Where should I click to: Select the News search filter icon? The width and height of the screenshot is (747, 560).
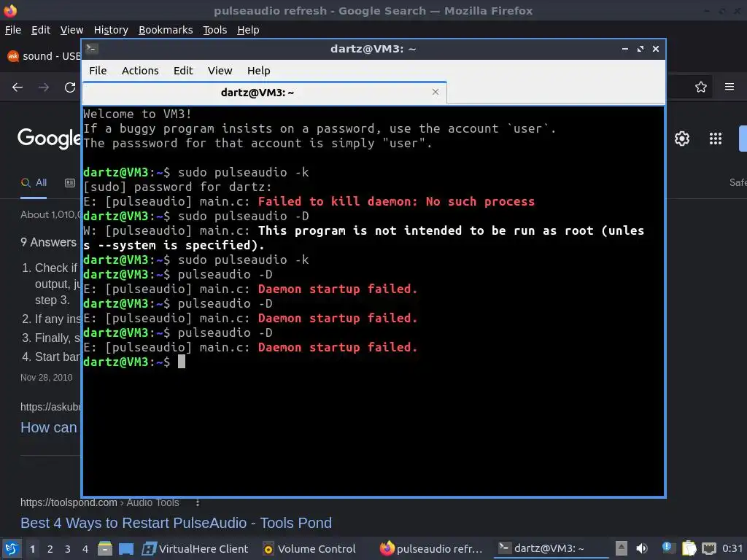tap(70, 183)
